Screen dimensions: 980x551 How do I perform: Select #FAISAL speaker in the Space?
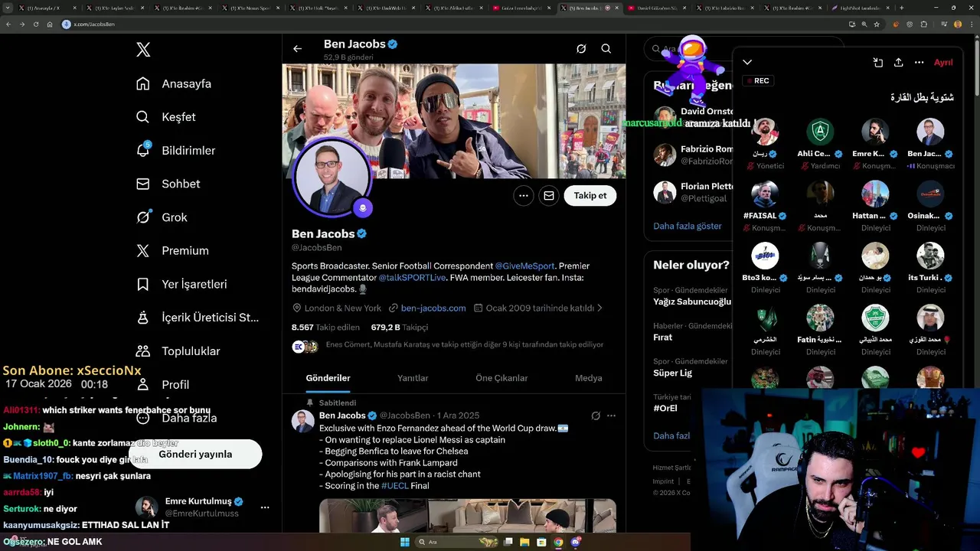tap(766, 206)
